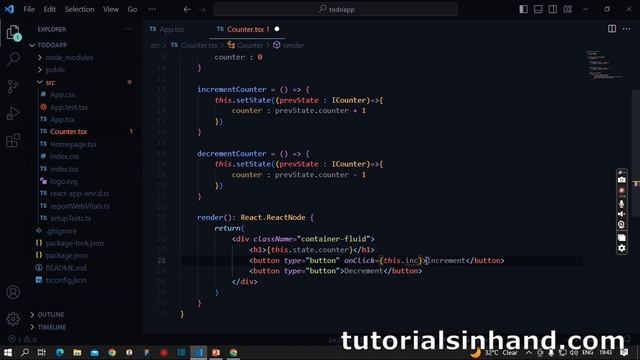Open the Search view in activity bar
The height and width of the screenshot is (360, 640).
click(x=13, y=59)
